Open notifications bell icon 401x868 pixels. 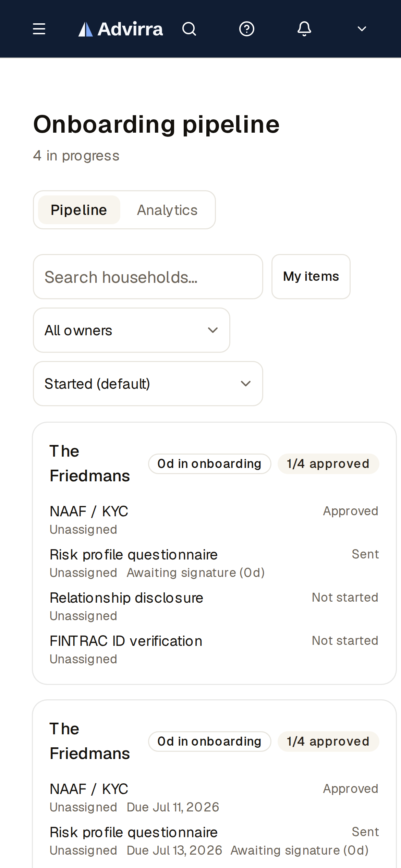[304, 29]
